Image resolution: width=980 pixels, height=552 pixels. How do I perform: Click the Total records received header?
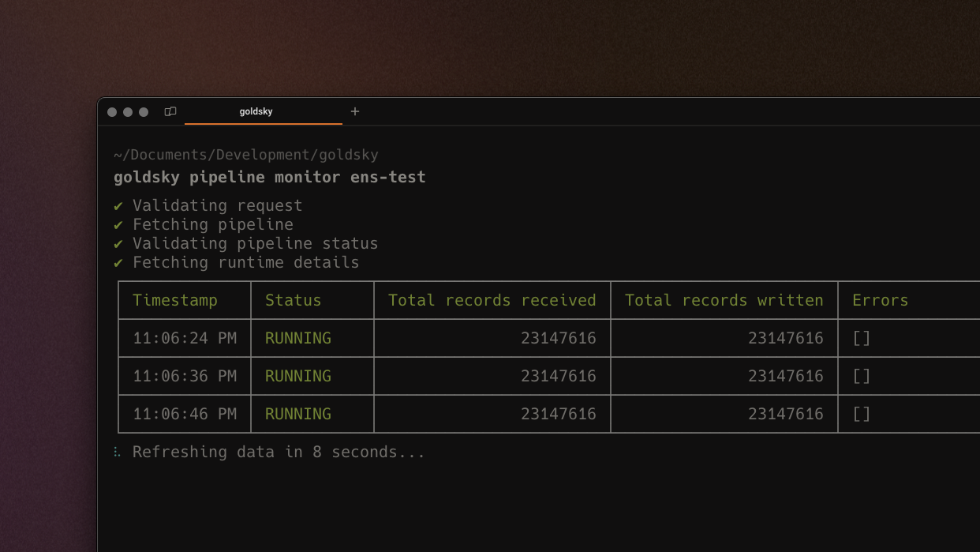click(x=492, y=300)
